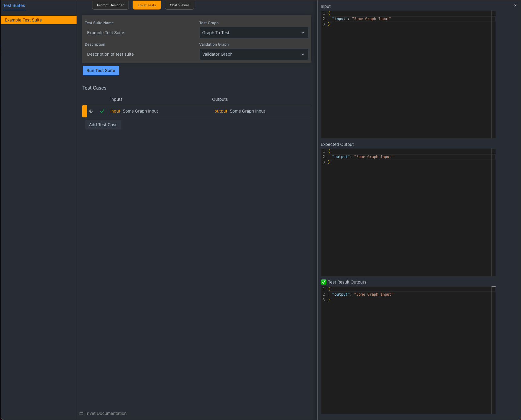Click the green passed checkmark icon
The image size is (521, 420).
[x=102, y=111]
